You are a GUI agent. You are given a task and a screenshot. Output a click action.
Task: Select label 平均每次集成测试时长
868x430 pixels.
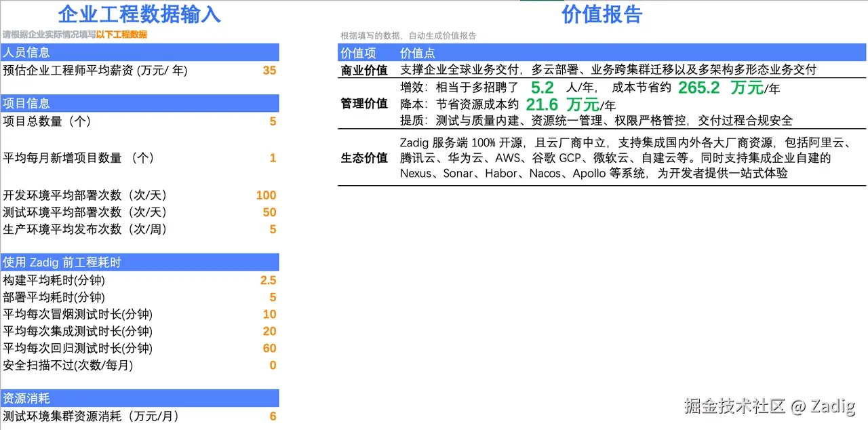[x=78, y=331]
